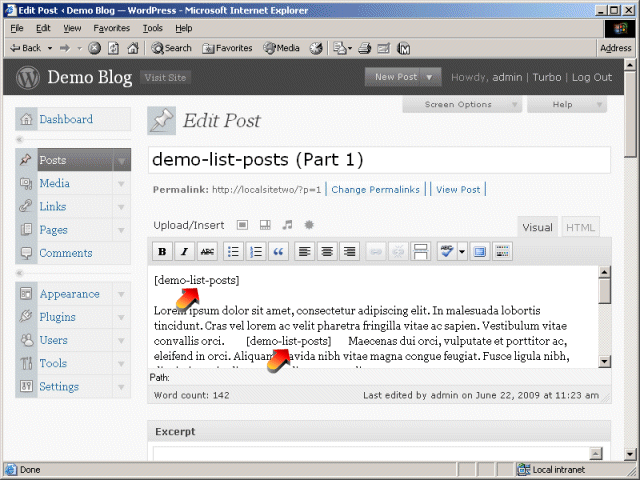Viewport: 640px width, 480px height.
Task: Click the admin profile link
Action: pyautogui.click(x=507, y=77)
